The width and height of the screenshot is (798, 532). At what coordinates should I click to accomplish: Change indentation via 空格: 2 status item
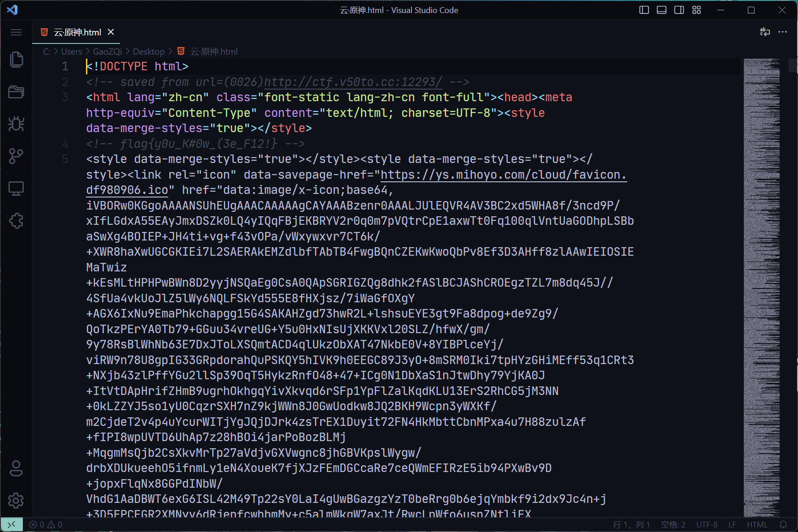pos(673,524)
